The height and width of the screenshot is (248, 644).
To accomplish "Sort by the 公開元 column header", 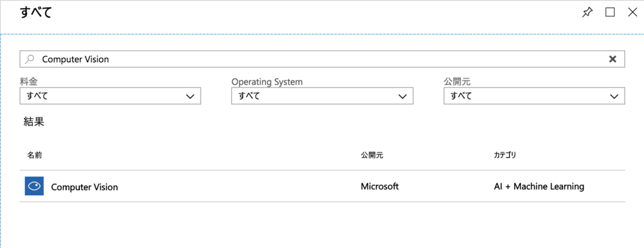I will point(372,155).
